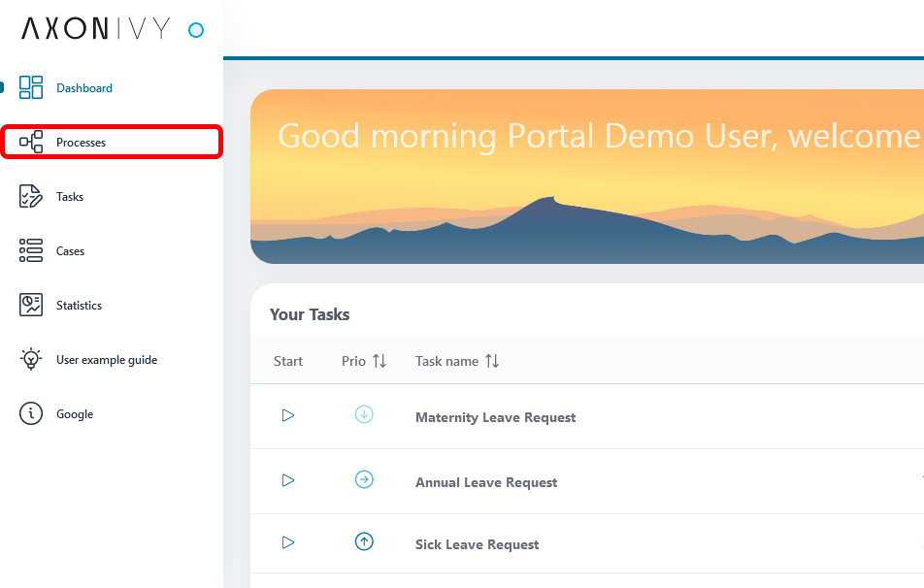The image size is (924, 588).
Task: Click the Your Tasks widget title
Action: coord(310,314)
